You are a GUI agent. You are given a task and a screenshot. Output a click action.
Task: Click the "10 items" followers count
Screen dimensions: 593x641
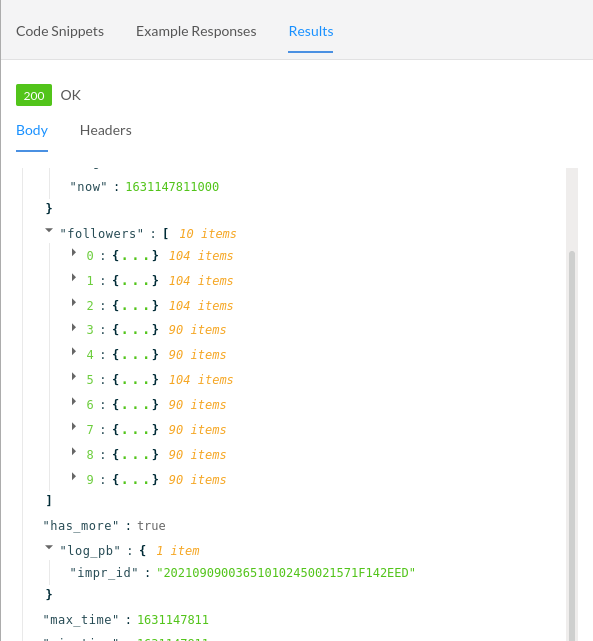click(208, 234)
